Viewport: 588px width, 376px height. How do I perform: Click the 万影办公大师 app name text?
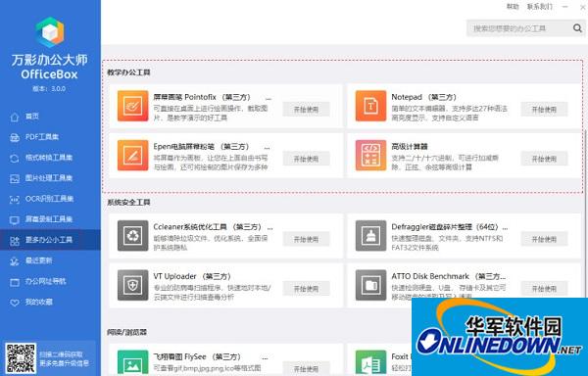coord(50,60)
